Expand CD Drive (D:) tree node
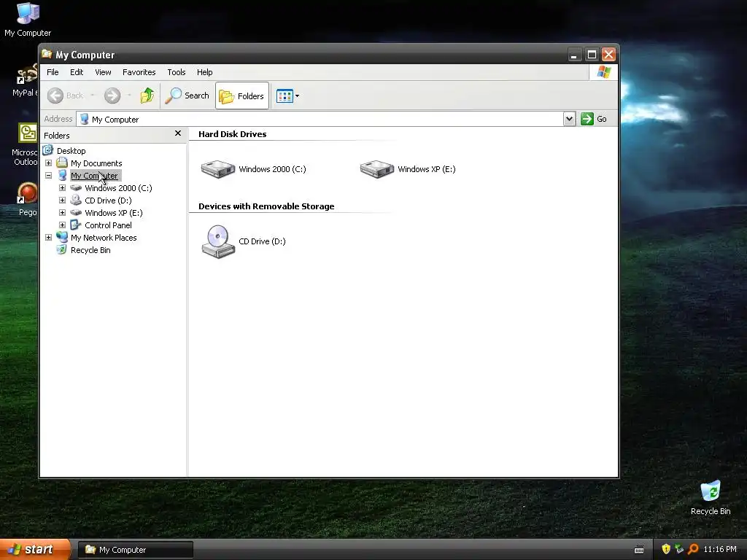 tap(62, 200)
